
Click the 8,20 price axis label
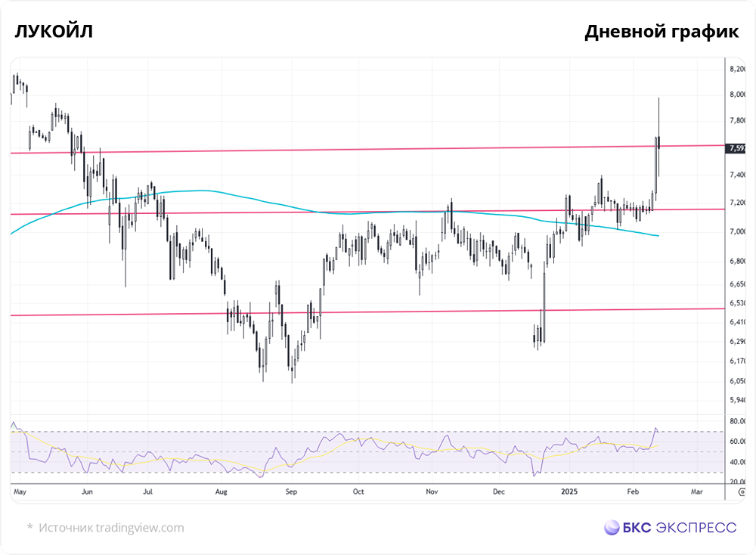(737, 69)
